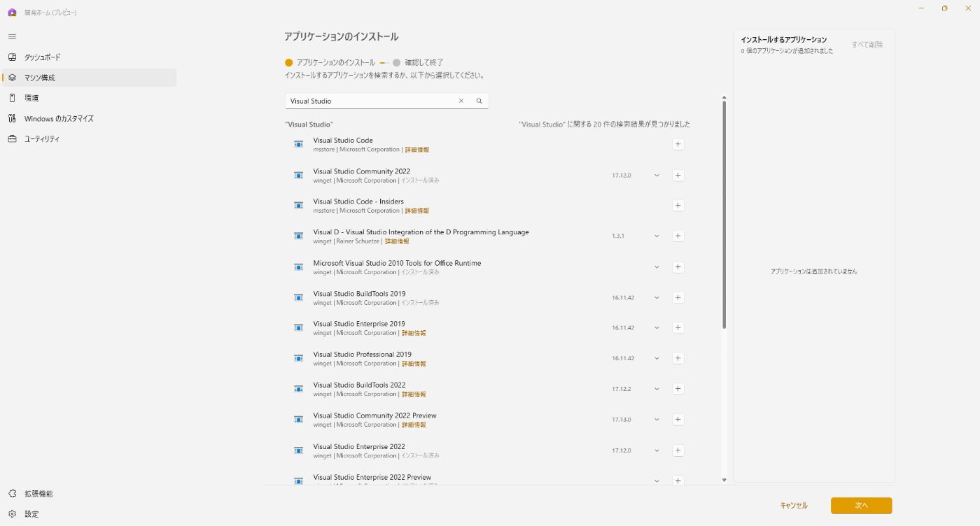Click すべて削除 in the install panel

[x=867, y=45]
